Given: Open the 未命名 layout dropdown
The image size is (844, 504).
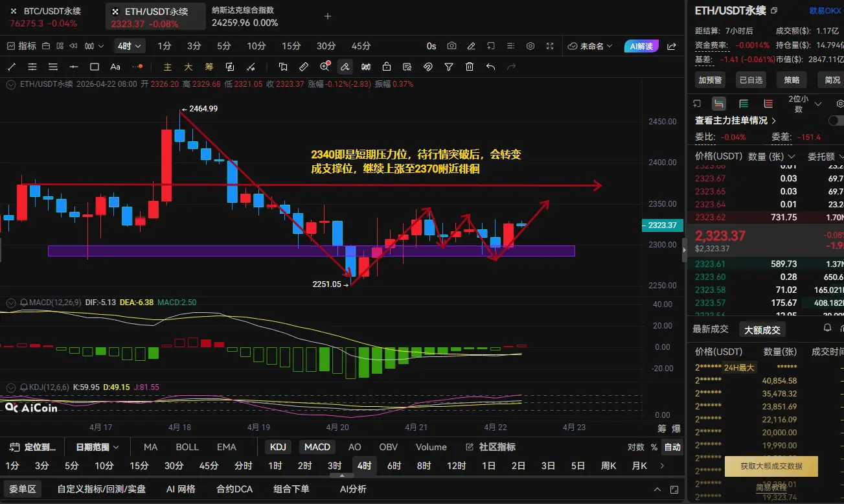Looking at the screenshot, I should 589,46.
